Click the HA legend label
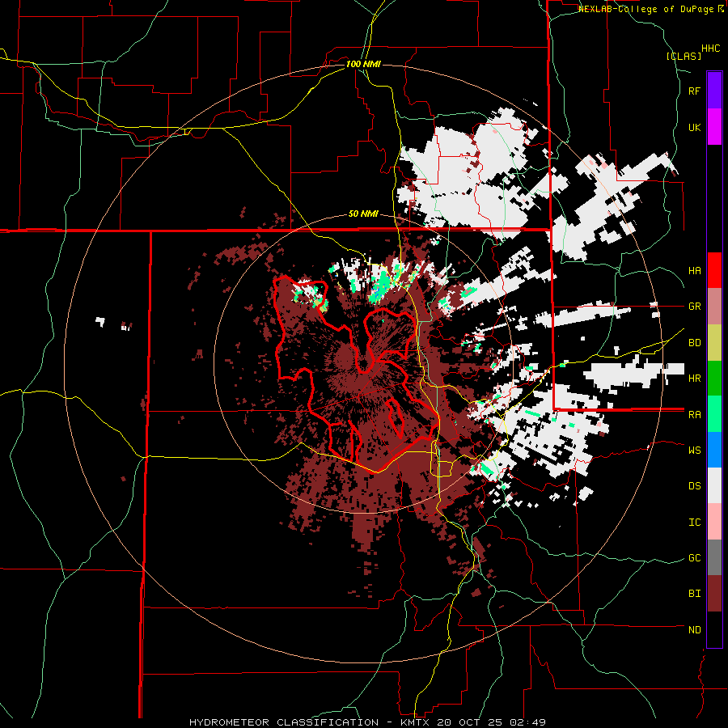728x728 pixels. tap(694, 271)
